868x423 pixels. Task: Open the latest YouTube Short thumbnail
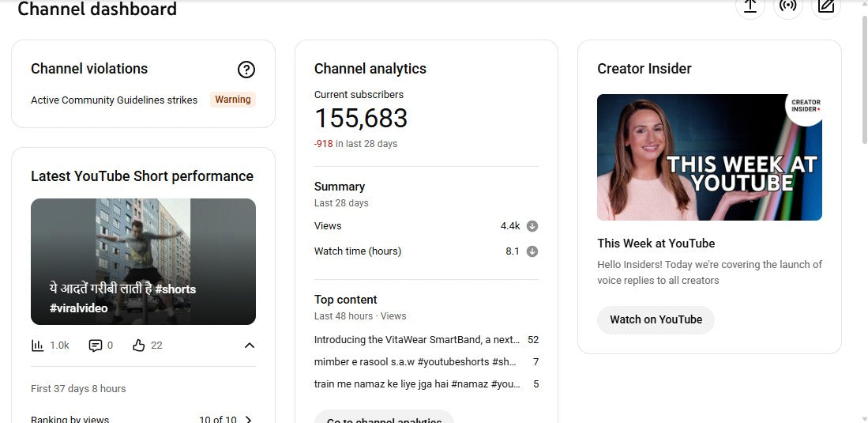pyautogui.click(x=143, y=262)
